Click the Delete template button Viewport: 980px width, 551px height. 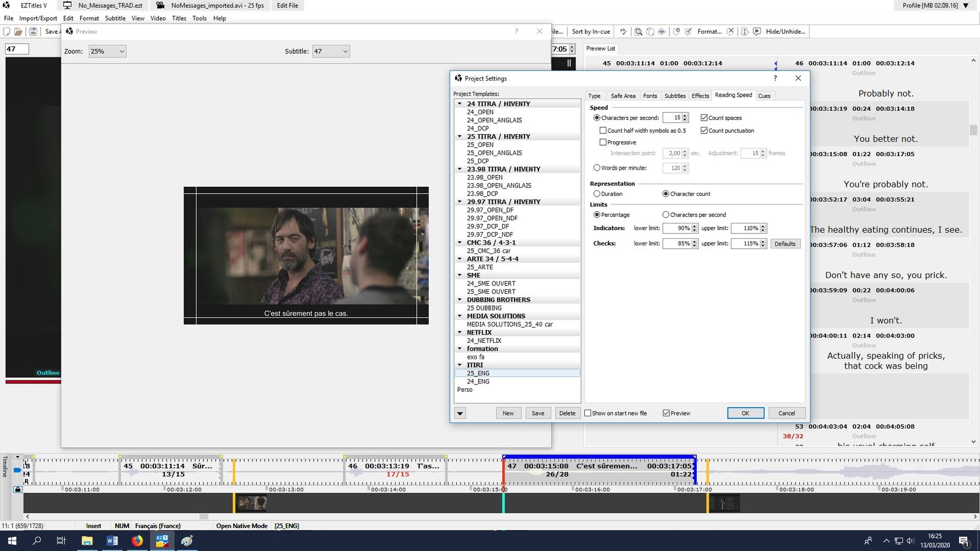point(567,413)
